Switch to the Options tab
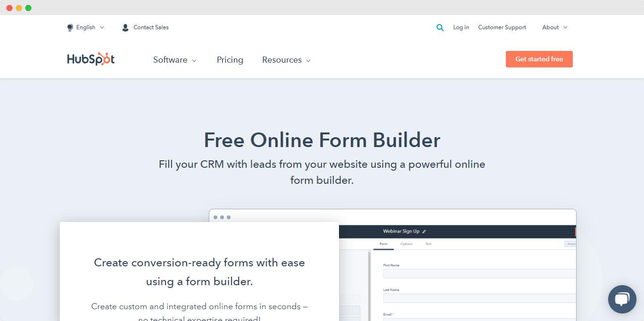This screenshot has width=644, height=321. pos(406,244)
